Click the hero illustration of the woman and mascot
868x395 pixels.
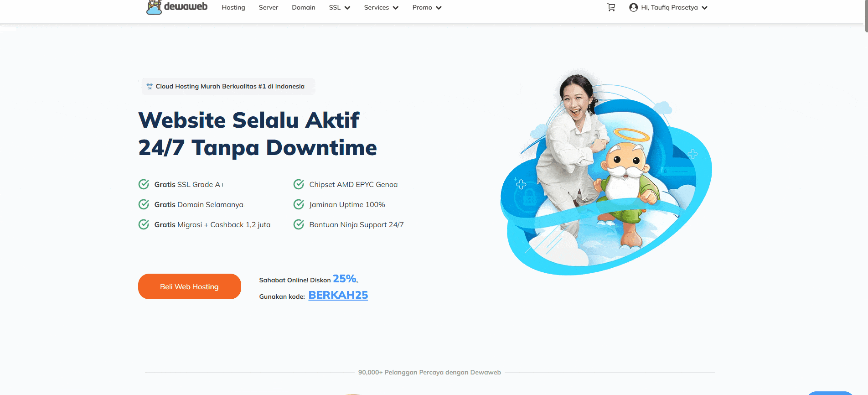[x=606, y=173]
